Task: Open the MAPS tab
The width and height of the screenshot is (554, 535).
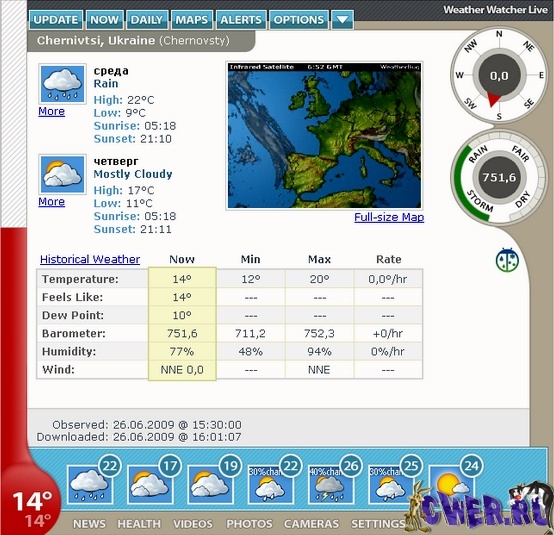Action: click(192, 20)
